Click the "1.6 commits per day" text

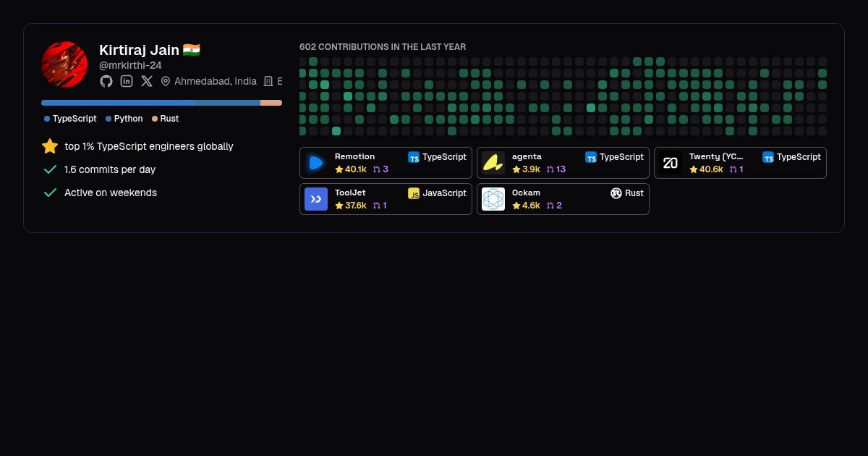110,169
